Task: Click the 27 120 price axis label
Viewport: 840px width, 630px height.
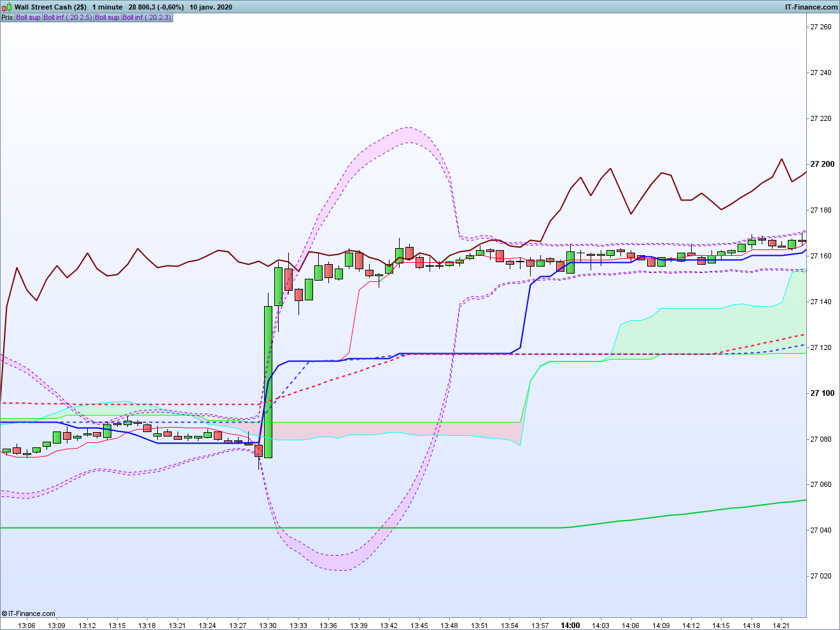Action: (820, 347)
